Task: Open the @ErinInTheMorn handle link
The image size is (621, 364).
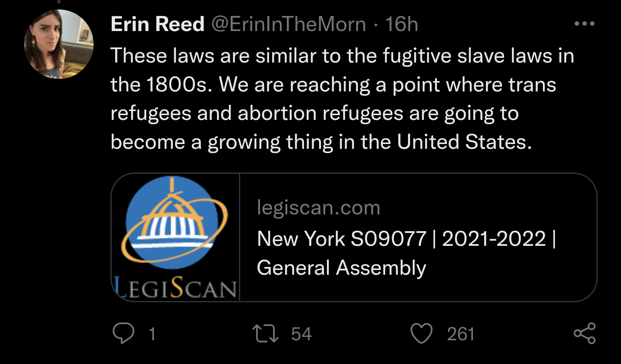Action: click(289, 24)
